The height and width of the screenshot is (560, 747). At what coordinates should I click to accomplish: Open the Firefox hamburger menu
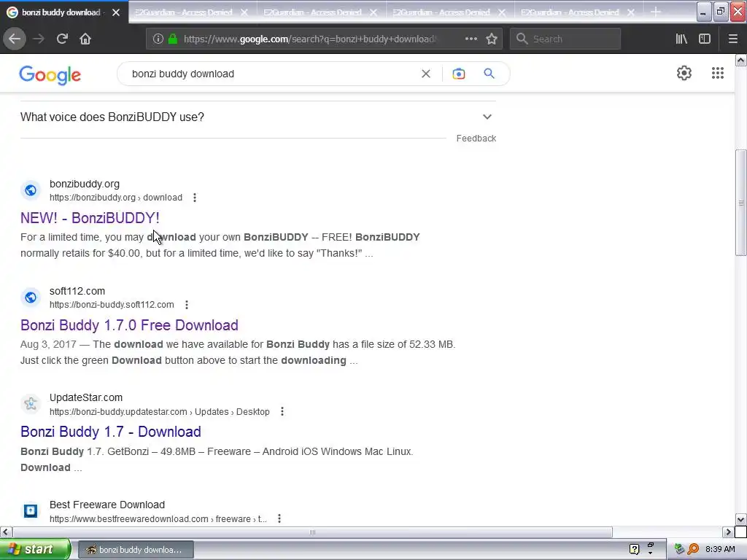point(732,39)
